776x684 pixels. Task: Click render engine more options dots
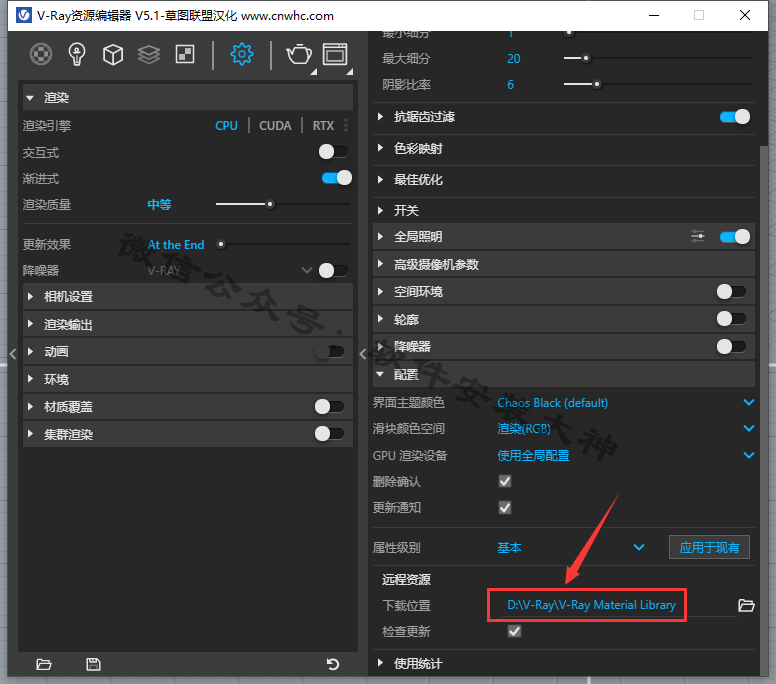click(346, 125)
